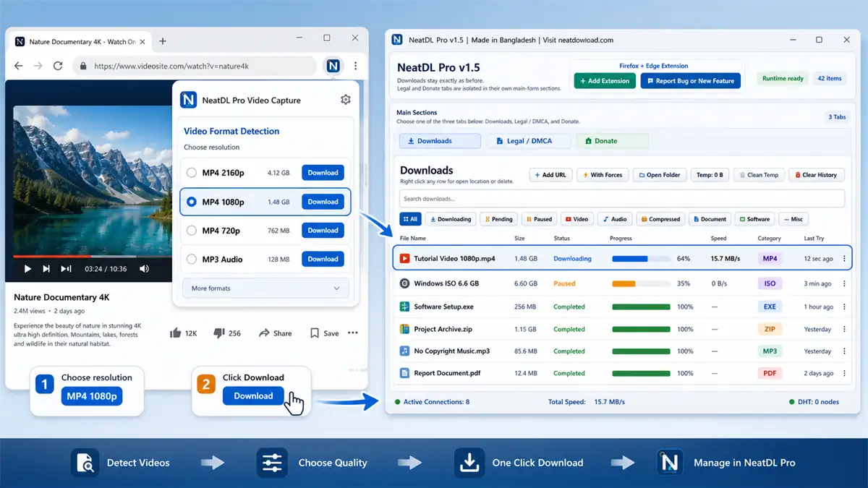Download the MP3 Audio format

pos(323,259)
